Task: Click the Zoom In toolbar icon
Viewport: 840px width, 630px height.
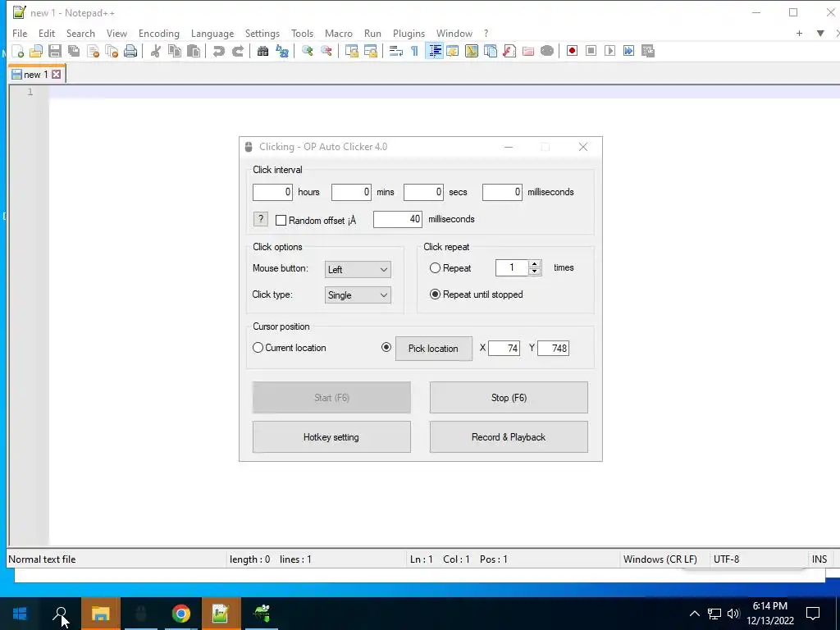Action: pyautogui.click(x=308, y=51)
